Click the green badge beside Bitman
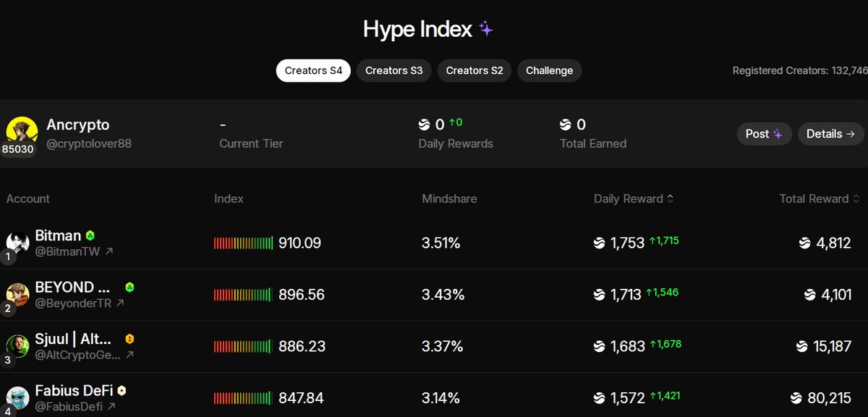Image resolution: width=868 pixels, height=417 pixels. pos(90,235)
